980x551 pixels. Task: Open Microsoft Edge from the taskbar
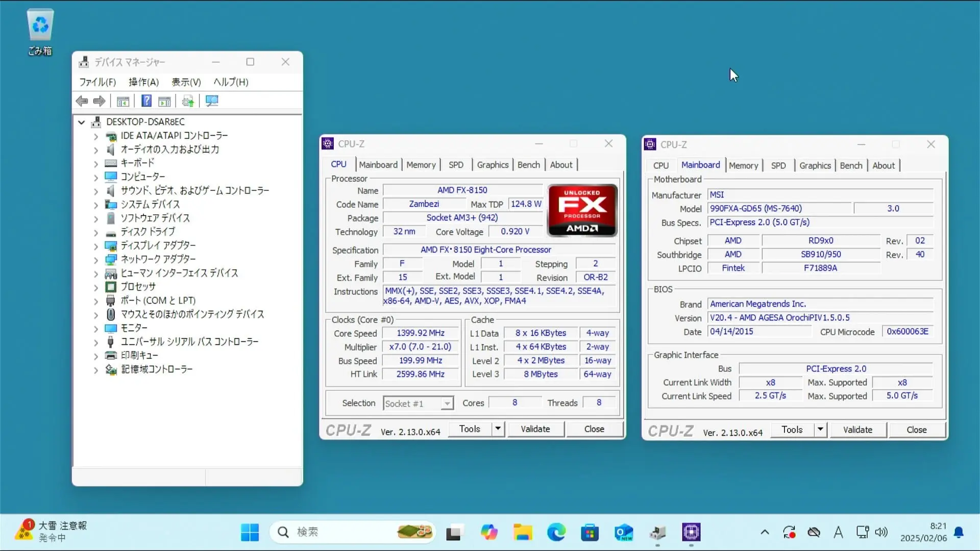coord(556,532)
